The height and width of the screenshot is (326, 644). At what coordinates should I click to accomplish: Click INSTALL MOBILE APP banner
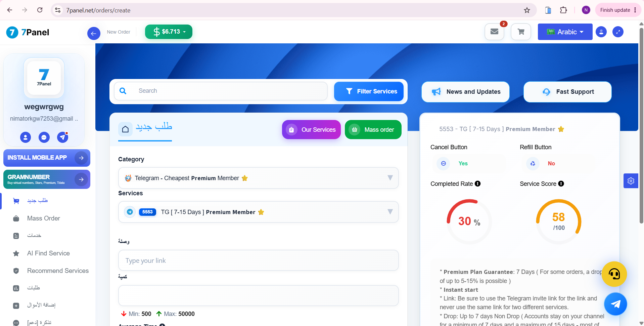click(x=47, y=158)
